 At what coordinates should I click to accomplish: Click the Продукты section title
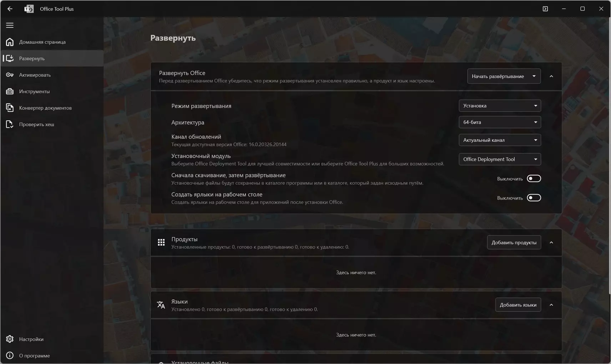[185, 239]
